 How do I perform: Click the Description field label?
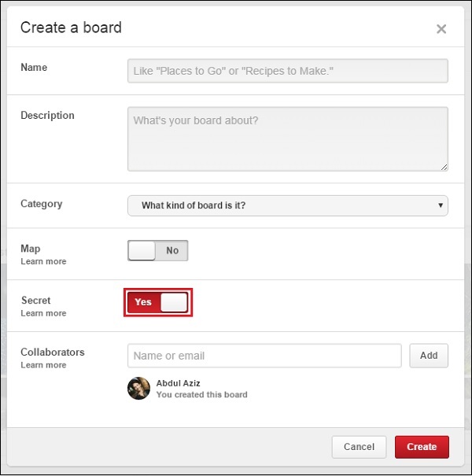tap(47, 116)
